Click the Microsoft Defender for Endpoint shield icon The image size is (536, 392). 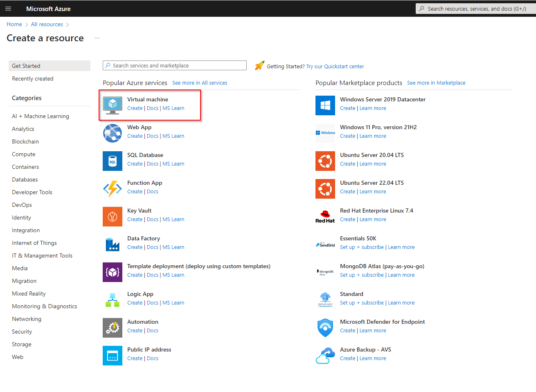point(325,327)
